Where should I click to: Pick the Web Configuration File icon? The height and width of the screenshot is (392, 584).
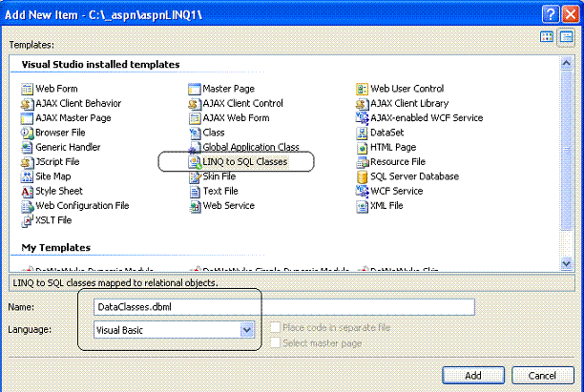coord(27,206)
